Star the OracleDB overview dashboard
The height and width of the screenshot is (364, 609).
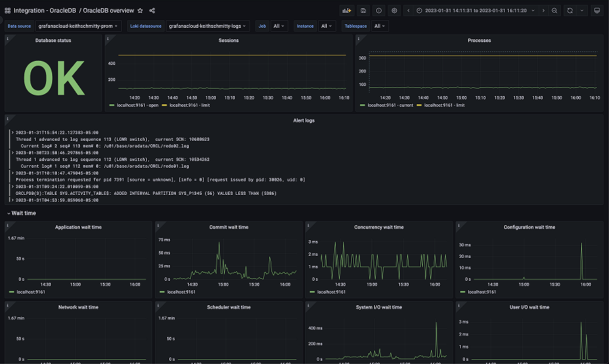[140, 11]
